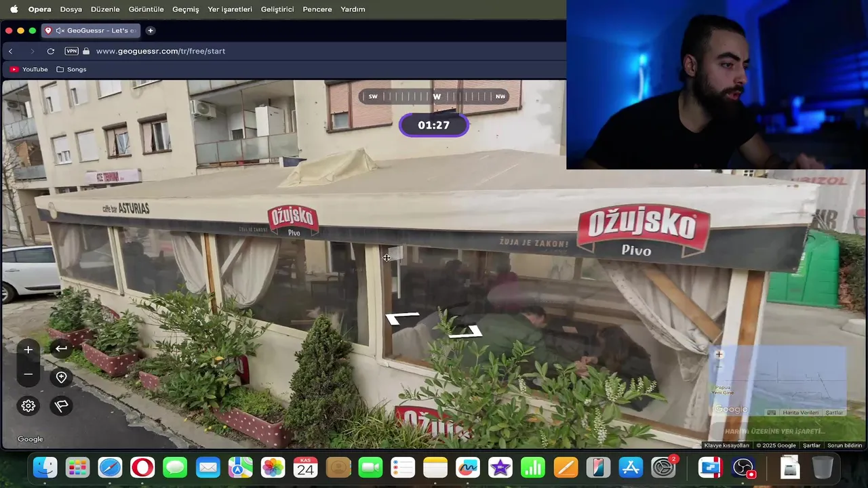Open a new tab with plus button
868x488 pixels.
(x=151, y=30)
